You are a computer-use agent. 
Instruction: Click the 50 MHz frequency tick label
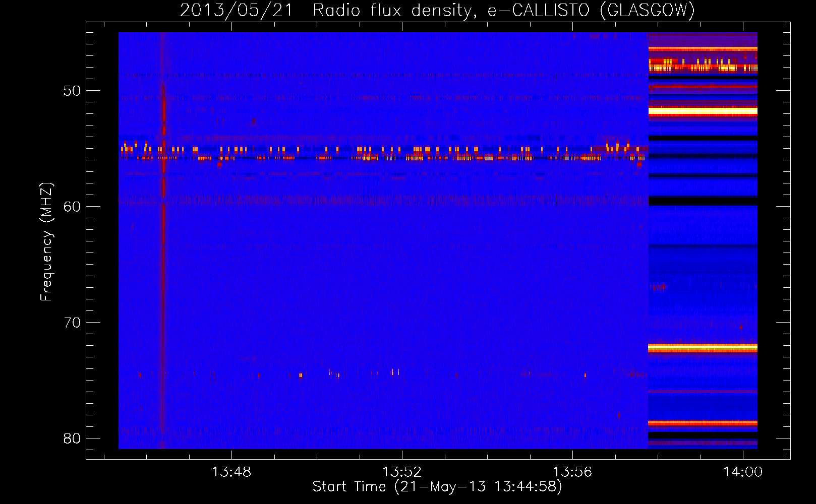tap(72, 91)
